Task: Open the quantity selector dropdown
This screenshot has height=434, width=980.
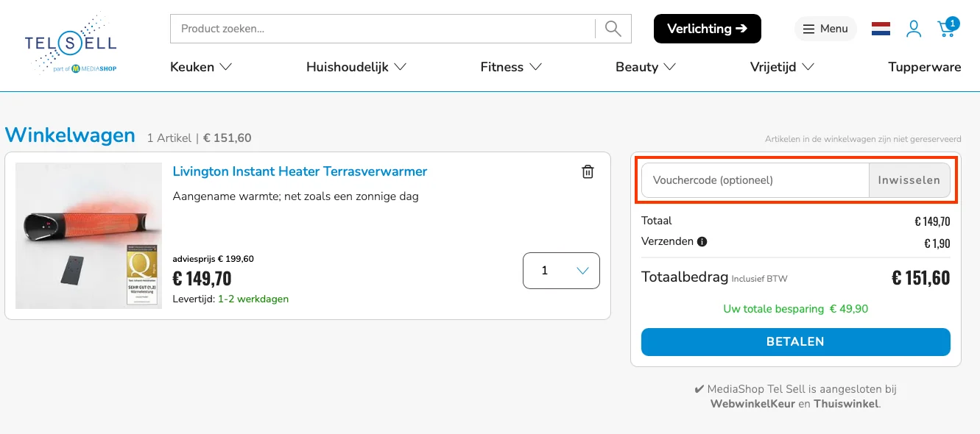Action: [x=561, y=271]
